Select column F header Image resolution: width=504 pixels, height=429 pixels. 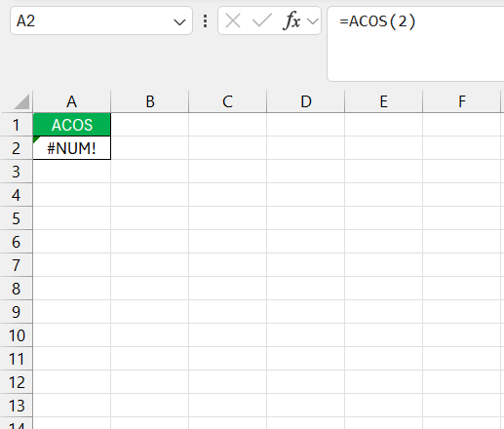[462, 101]
